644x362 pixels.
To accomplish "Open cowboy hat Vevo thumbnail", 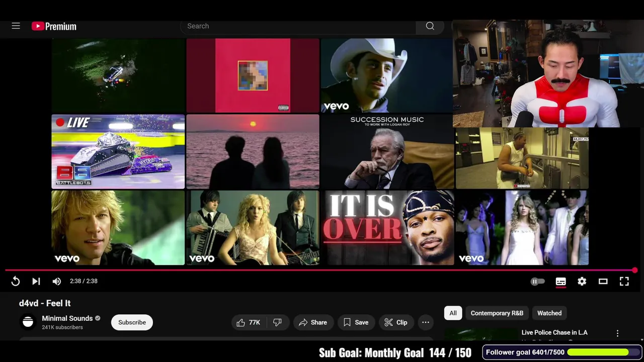I will [x=387, y=75].
